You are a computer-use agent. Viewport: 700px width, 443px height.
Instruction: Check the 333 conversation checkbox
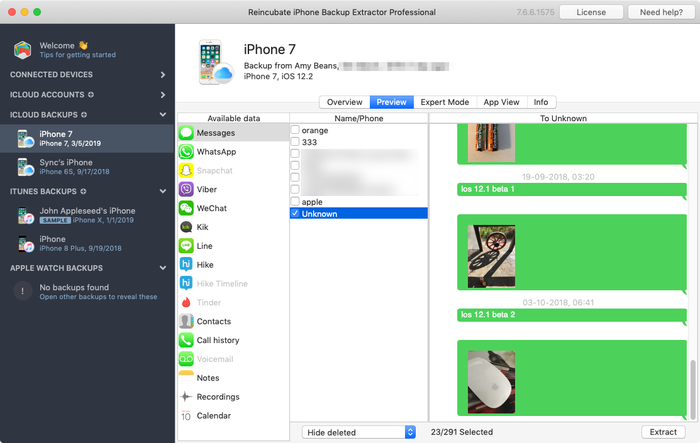point(295,142)
